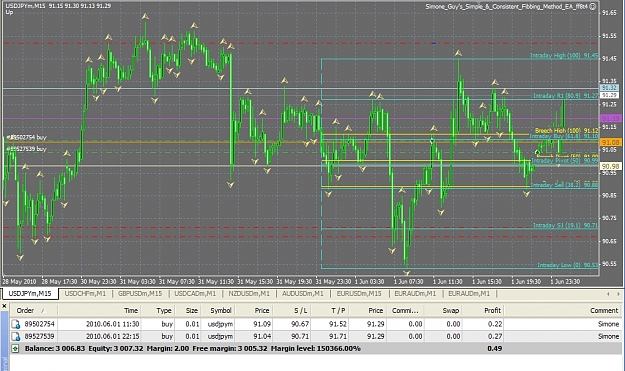The width and height of the screenshot is (625, 371).
Task: Click the #89502754 buy chart label
Action: [x=26, y=137]
